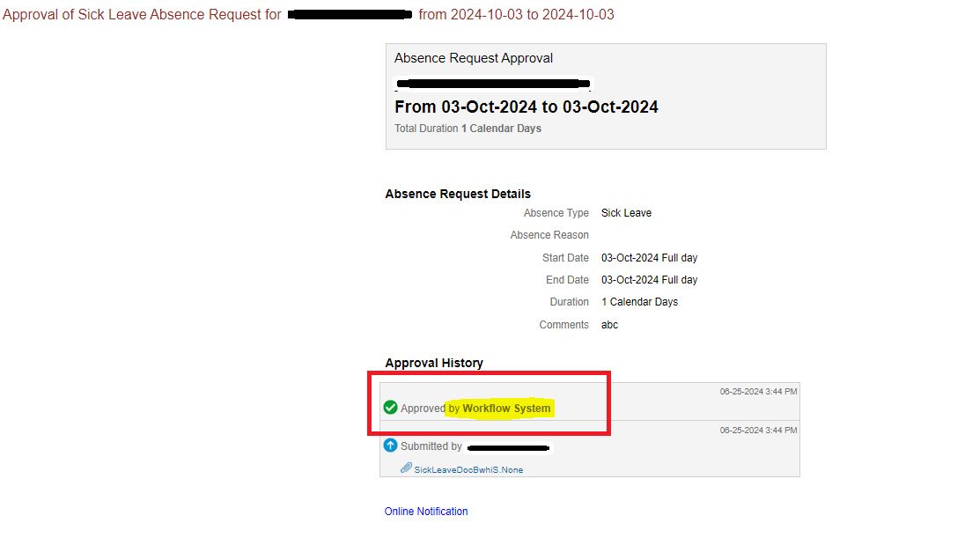Click the Total Duration 1 Calendar Days text
This screenshot has height=560, width=972.
[467, 128]
